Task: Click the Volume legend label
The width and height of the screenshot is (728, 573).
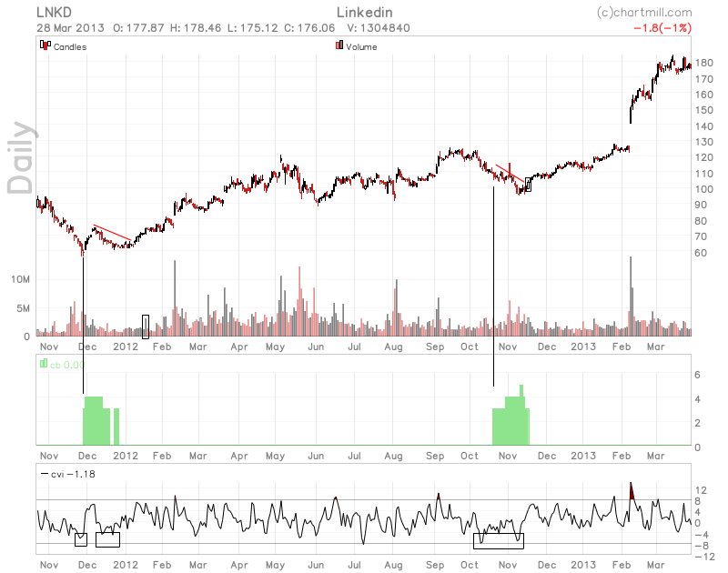Action: [361, 47]
